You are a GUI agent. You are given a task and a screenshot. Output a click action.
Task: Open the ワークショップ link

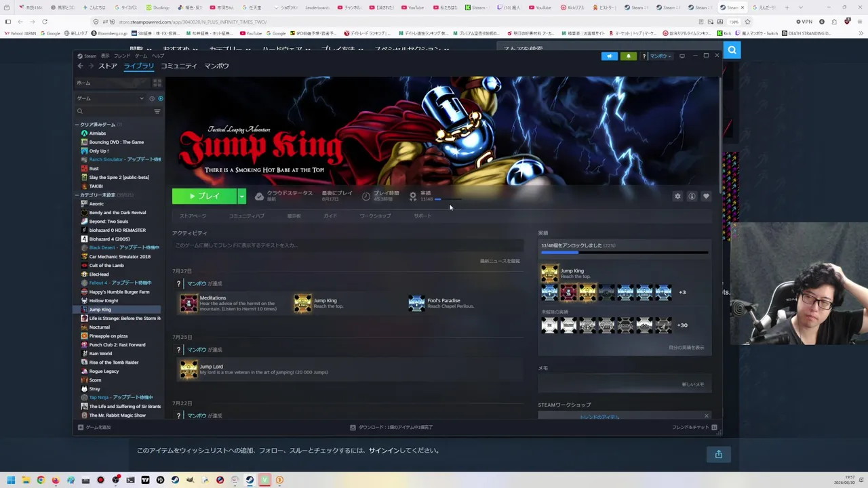[x=375, y=216]
